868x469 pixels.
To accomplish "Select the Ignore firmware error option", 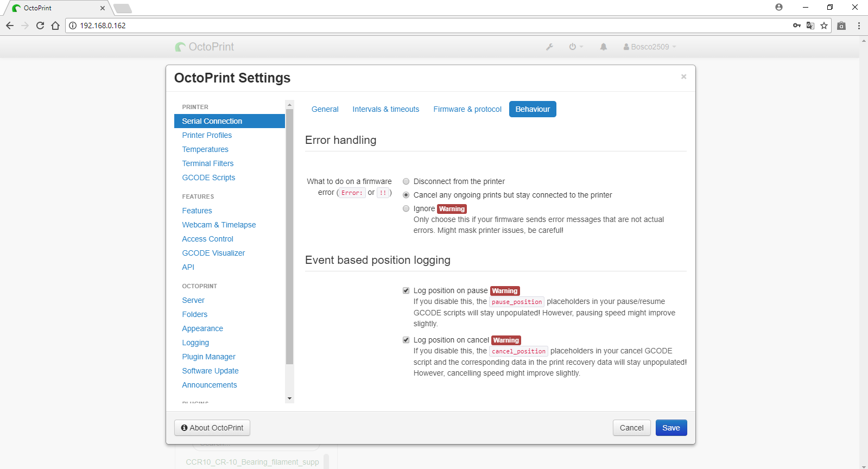I will coord(406,208).
